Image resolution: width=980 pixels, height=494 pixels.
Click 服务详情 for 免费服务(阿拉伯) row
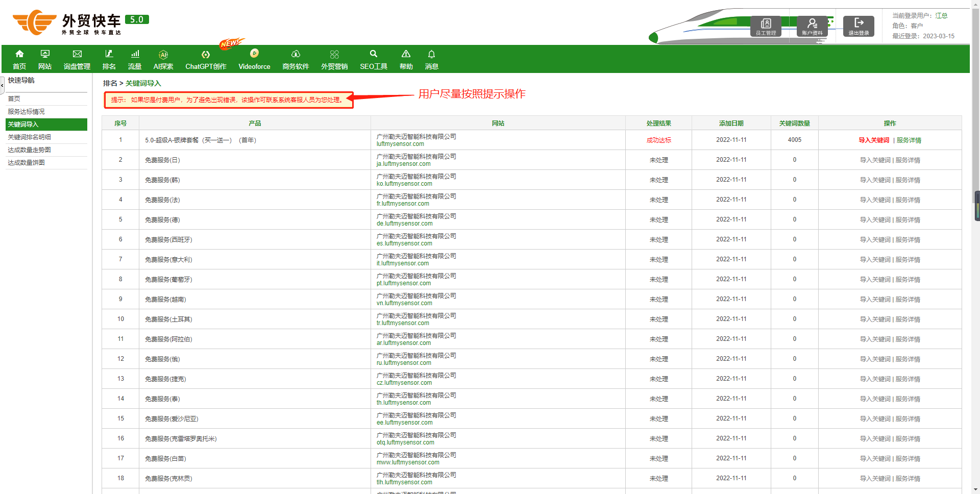point(908,339)
